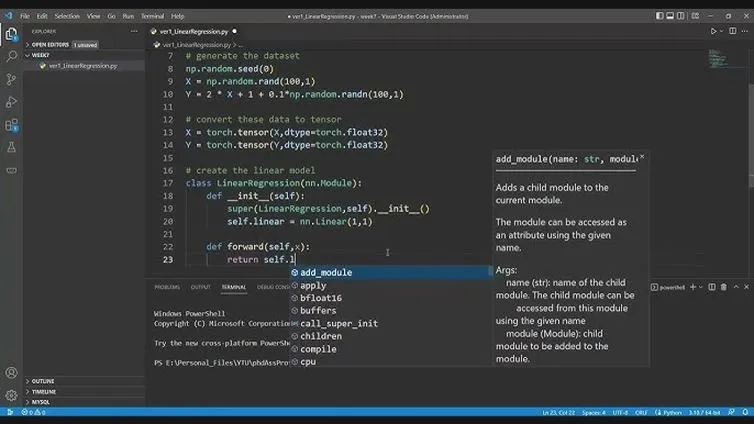Collapse the WEEK7 folder section

coord(84,55)
